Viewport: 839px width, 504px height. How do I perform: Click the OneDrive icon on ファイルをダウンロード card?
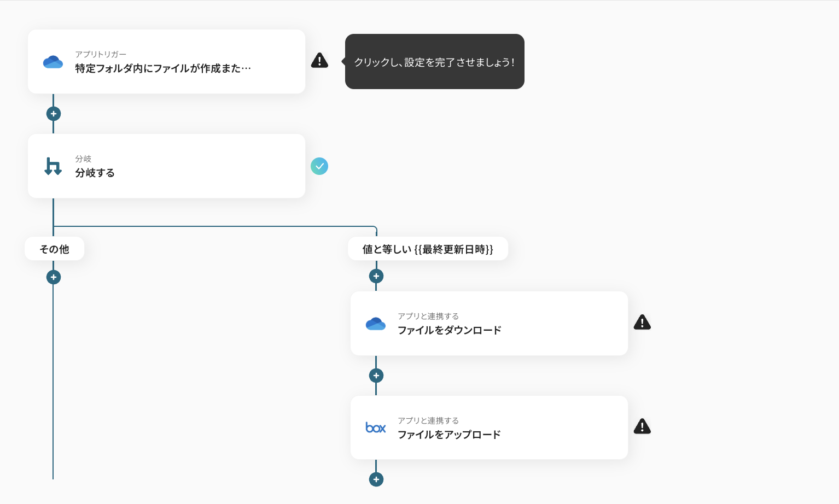(376, 324)
